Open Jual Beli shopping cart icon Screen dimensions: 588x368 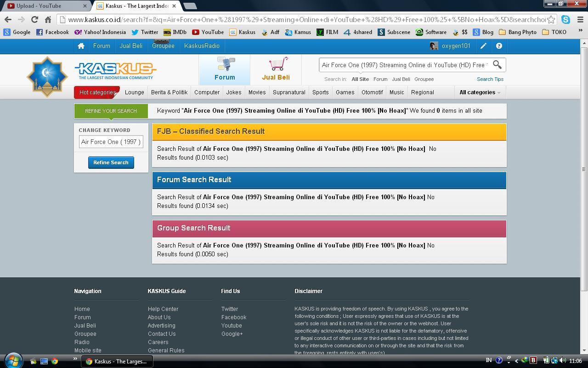point(276,69)
